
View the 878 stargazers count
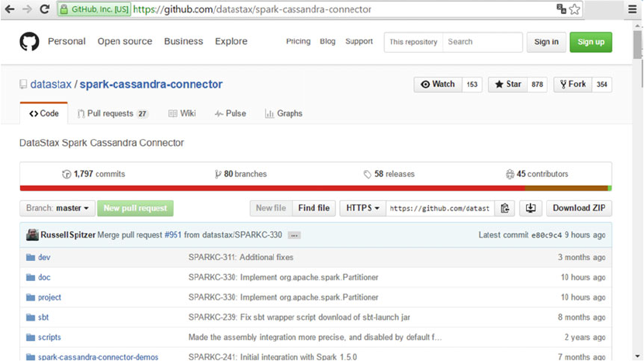[537, 85]
